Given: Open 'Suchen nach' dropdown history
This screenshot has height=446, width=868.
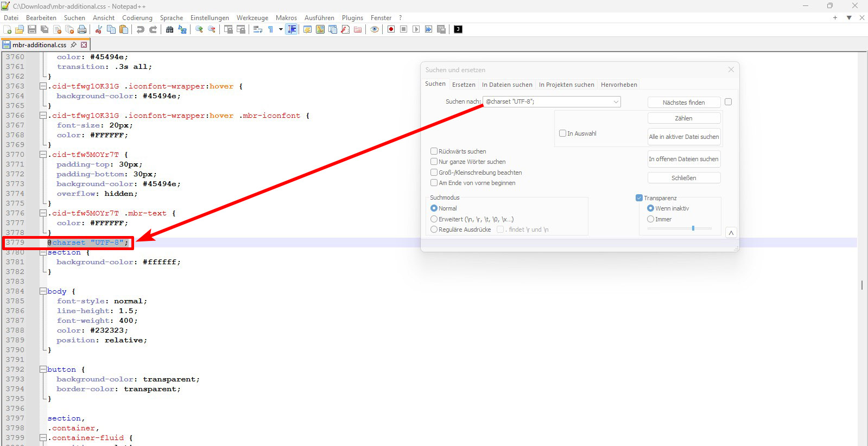Looking at the screenshot, I should (x=616, y=102).
